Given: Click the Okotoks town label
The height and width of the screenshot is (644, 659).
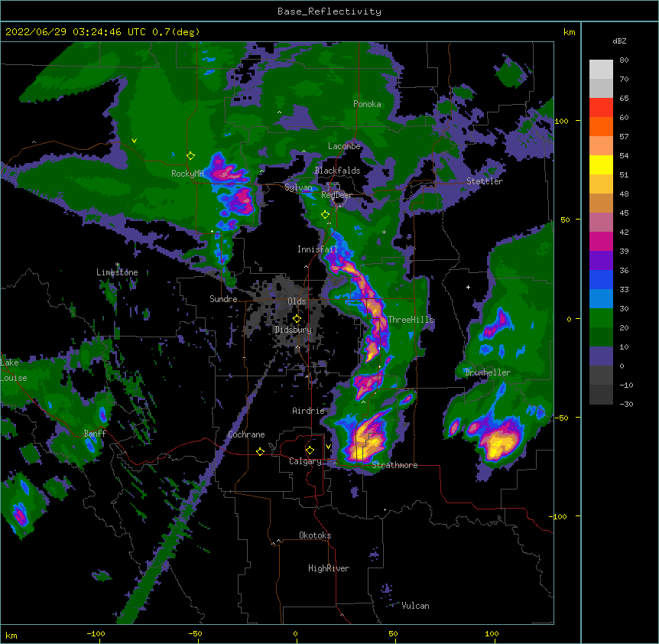Looking at the screenshot, I should pyautogui.click(x=315, y=535).
